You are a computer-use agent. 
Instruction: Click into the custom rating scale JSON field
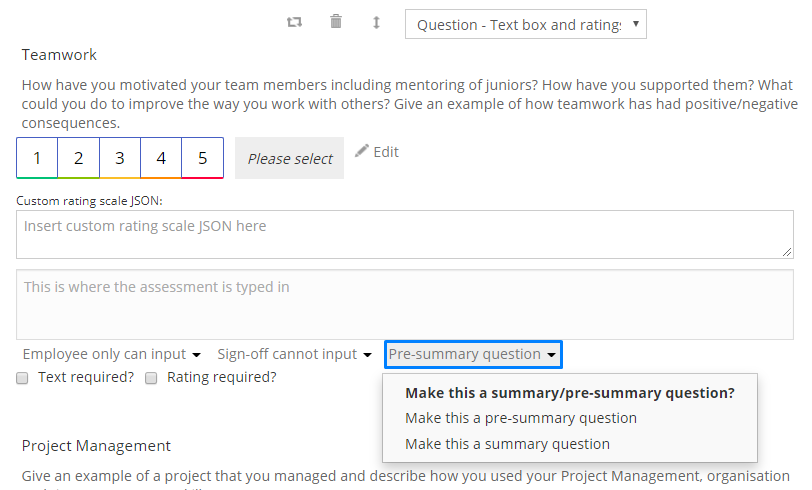(x=404, y=235)
